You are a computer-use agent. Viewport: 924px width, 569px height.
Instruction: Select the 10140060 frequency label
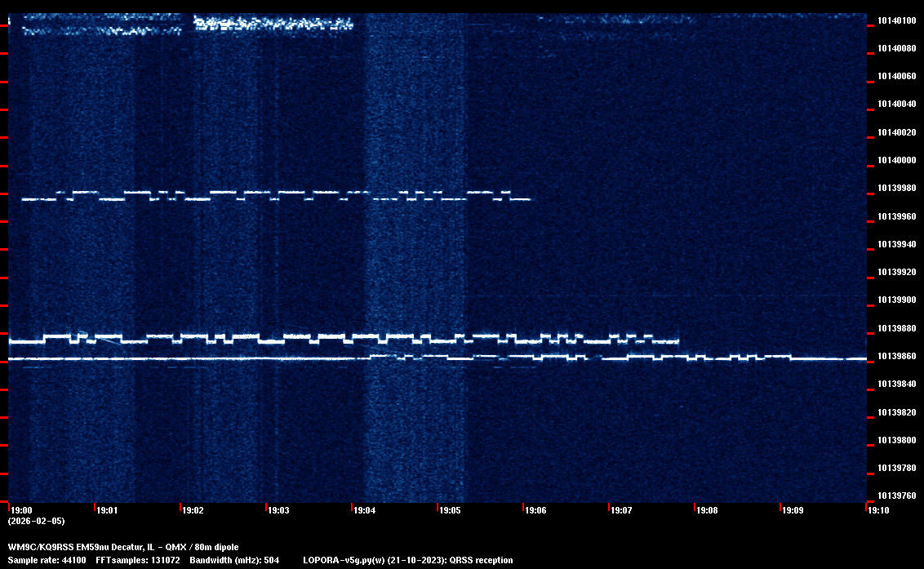point(897,76)
